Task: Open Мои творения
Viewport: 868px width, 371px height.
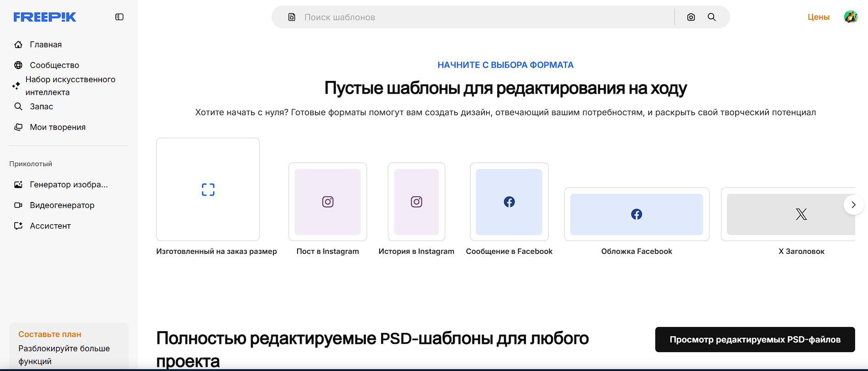Action: tap(57, 127)
